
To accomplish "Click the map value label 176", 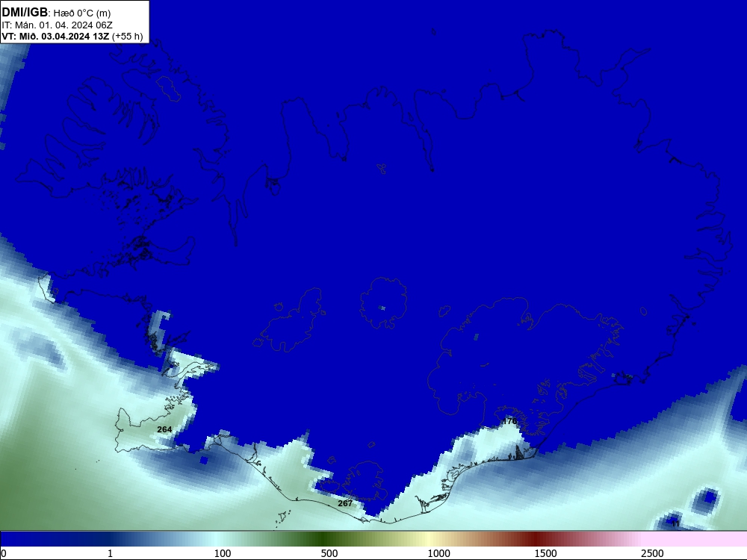I will tap(509, 421).
